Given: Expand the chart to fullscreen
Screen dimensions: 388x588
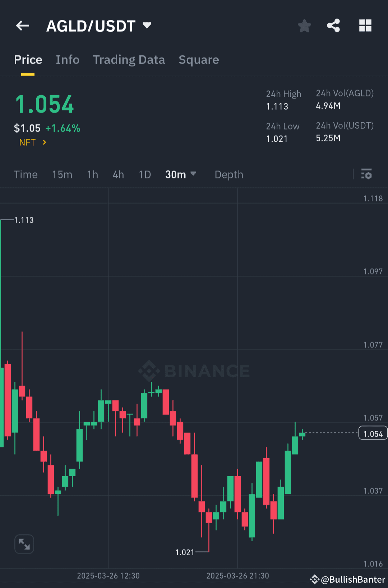Looking at the screenshot, I should [x=24, y=544].
